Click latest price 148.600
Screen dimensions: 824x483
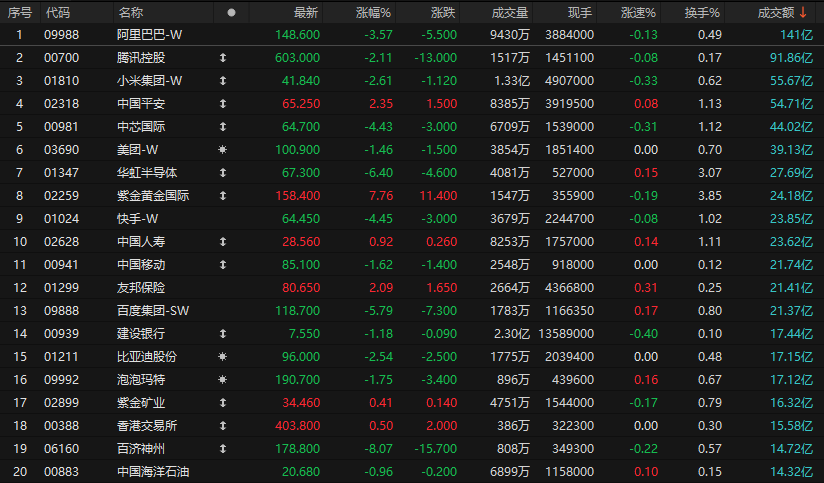(x=297, y=35)
